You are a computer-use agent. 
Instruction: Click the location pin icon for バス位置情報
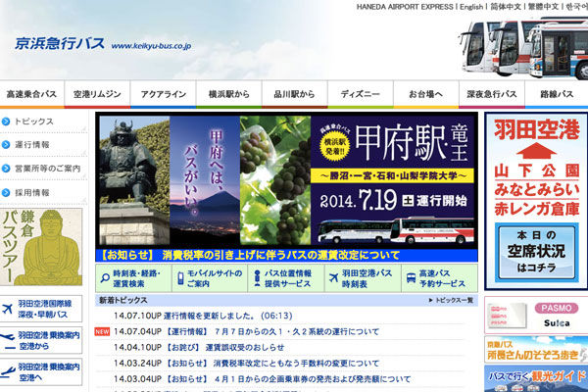tap(257, 278)
